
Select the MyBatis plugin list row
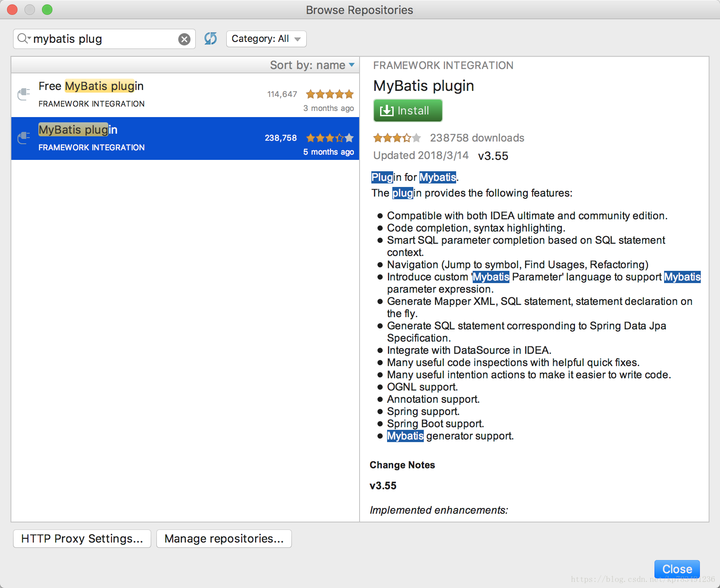(x=185, y=138)
